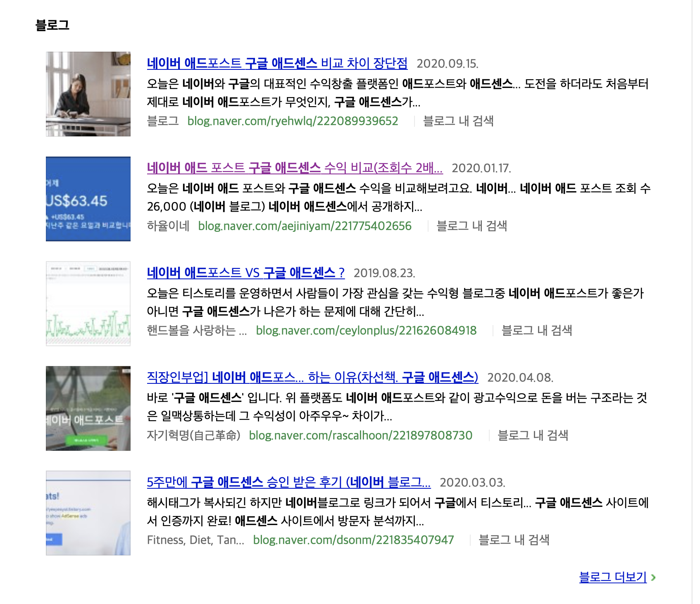
Task: Click snippet starting 오늘은 네이버와 구글의 대표적인
Action: click(x=398, y=93)
